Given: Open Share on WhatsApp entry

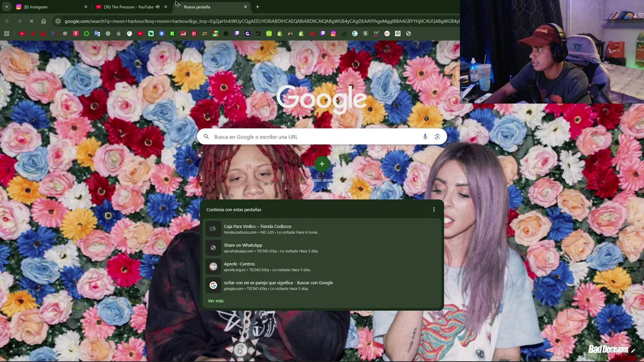Looking at the screenshot, I should coord(322,248).
